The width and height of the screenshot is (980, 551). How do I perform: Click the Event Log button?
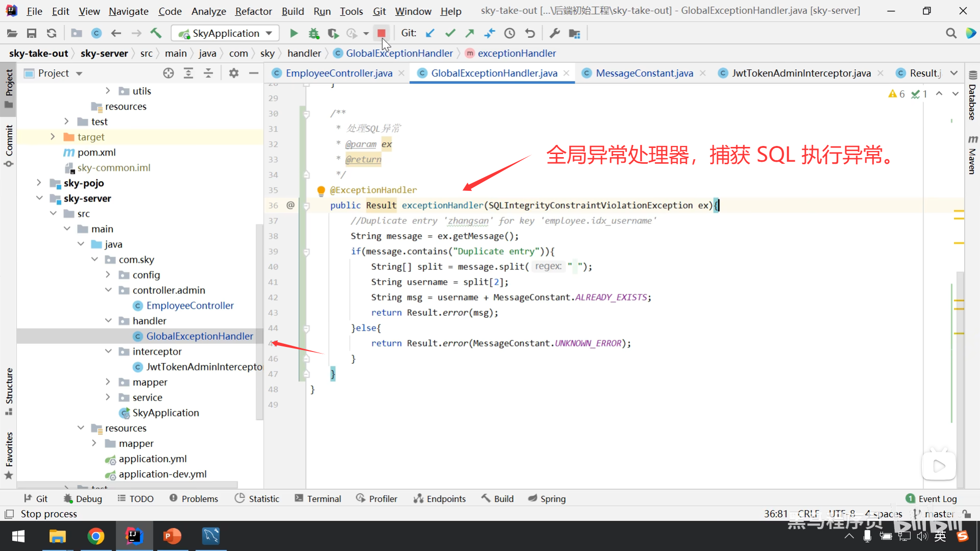931,498
